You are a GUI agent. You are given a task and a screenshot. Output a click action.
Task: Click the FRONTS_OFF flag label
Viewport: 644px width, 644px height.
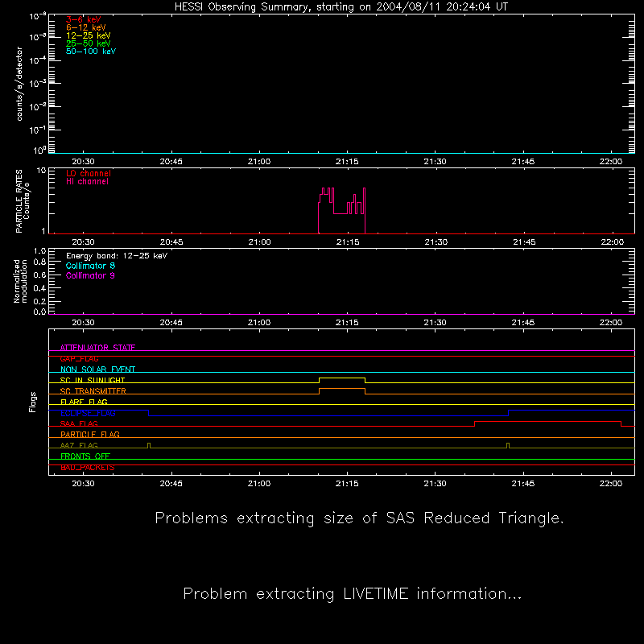85,456
